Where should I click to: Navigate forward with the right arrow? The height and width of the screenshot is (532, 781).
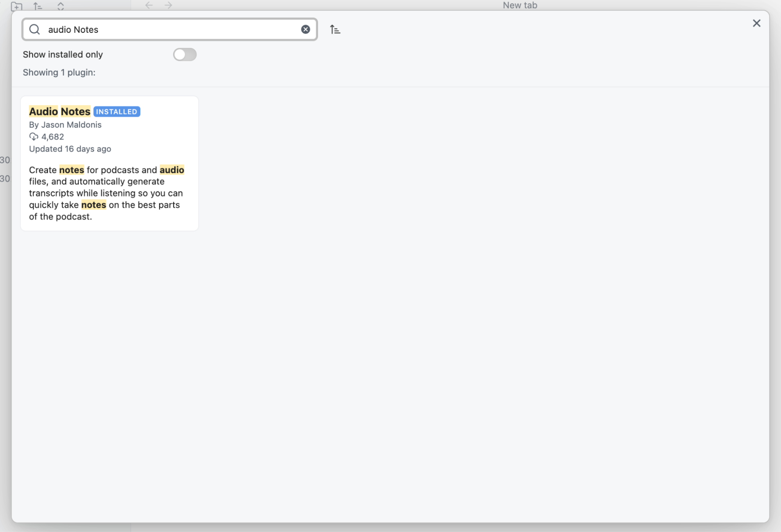click(x=168, y=5)
